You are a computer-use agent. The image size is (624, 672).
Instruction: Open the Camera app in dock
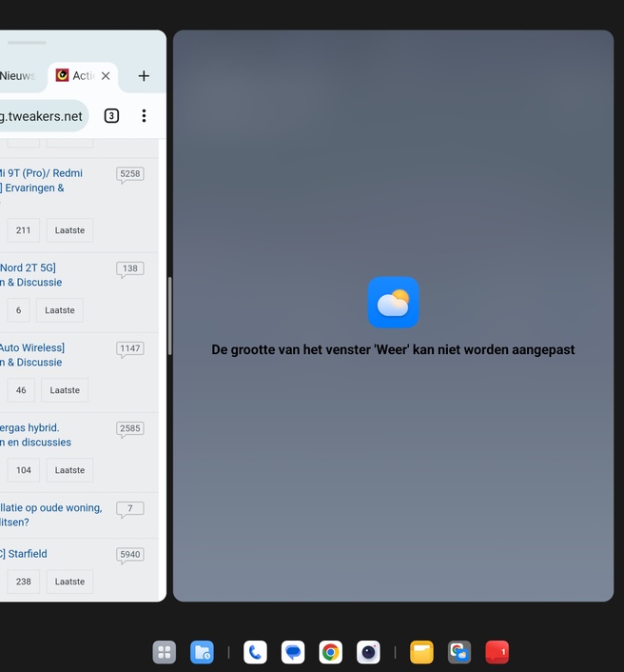[368, 652]
